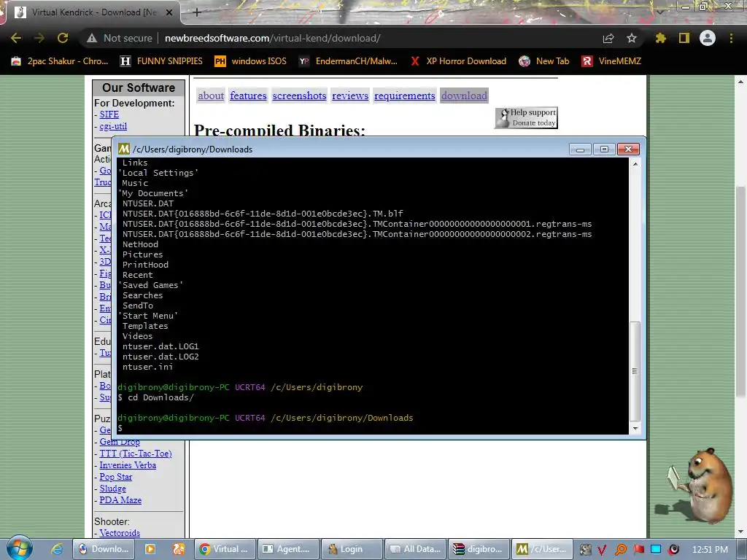Screen dimensions: 747x560
Task: Open a new browser tab
Action: click(x=197, y=12)
